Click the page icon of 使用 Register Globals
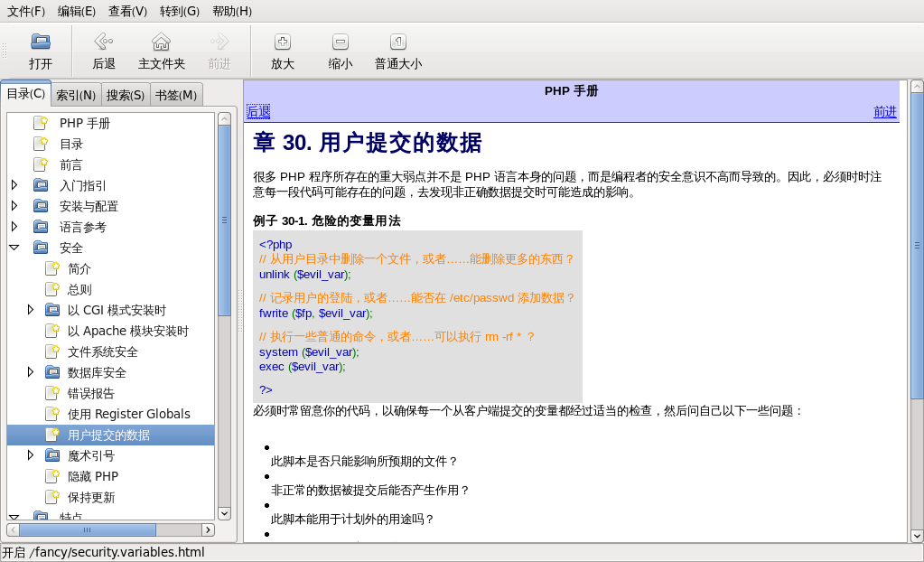924x562 pixels. [52, 414]
